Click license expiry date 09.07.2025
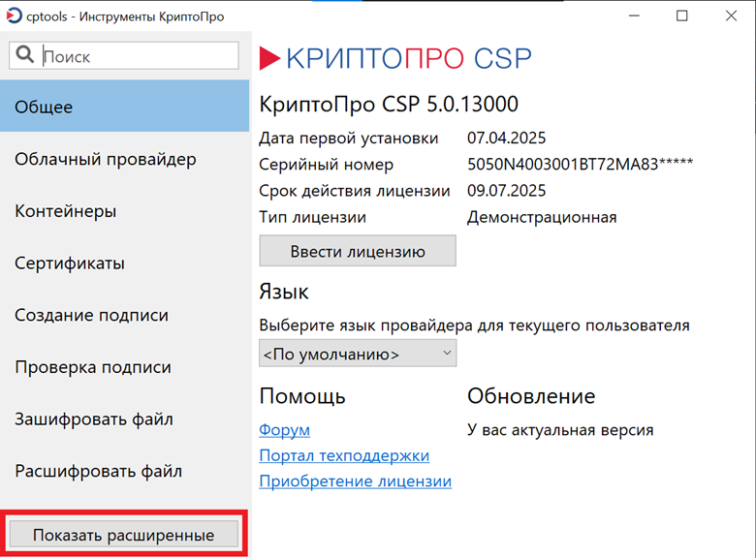Image resolution: width=756 pixels, height=558 pixels. (x=506, y=191)
